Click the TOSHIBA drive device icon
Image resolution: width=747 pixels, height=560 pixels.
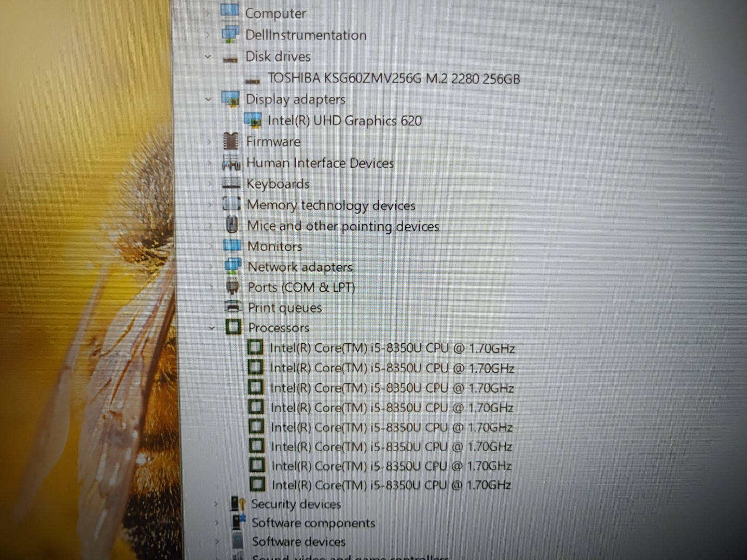tap(253, 80)
